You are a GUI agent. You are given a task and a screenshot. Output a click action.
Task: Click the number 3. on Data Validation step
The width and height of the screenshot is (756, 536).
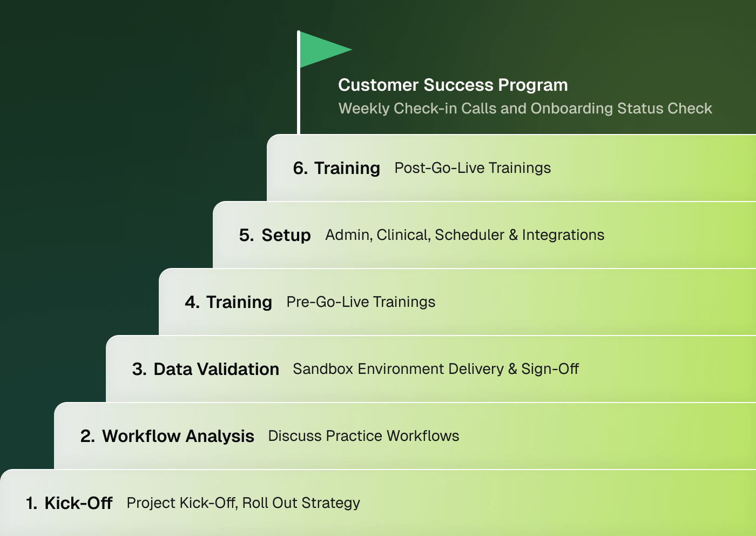point(139,369)
